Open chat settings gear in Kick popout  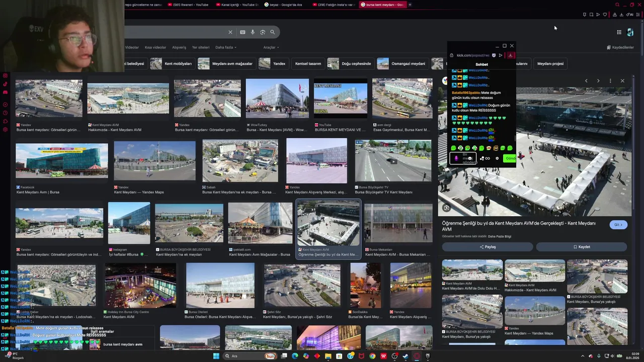click(497, 158)
